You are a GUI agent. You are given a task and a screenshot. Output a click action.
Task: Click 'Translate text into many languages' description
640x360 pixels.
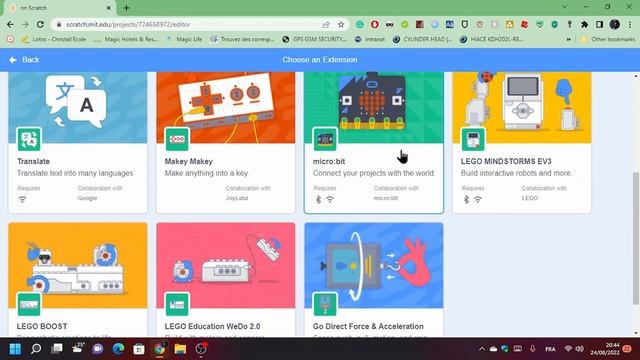tap(75, 173)
